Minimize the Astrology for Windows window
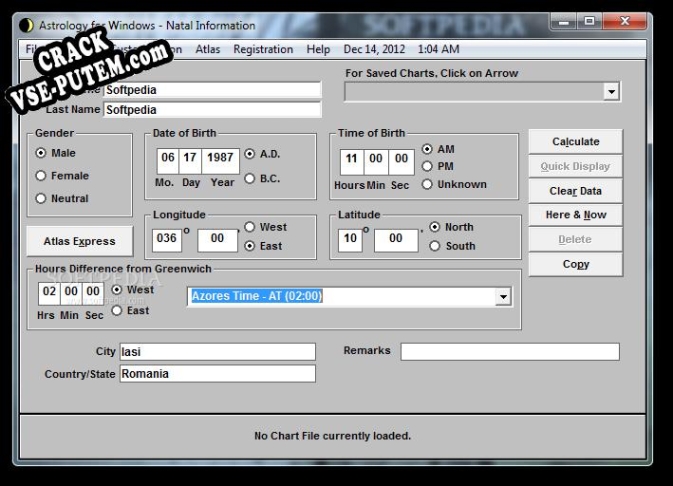This screenshot has height=486, width=673. coord(564,21)
